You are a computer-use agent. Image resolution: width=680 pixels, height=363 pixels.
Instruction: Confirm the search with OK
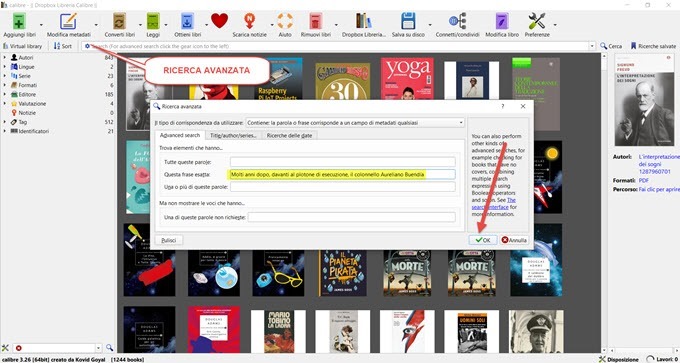click(483, 240)
